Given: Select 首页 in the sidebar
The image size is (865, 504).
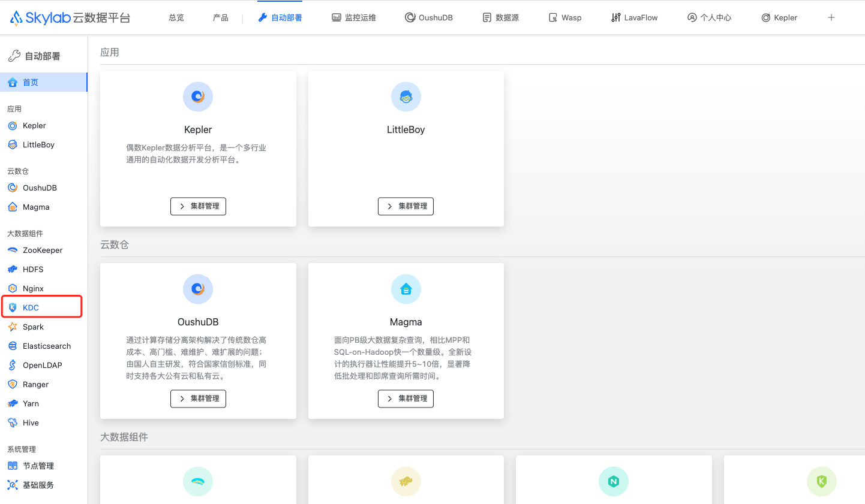Looking at the screenshot, I should pos(43,82).
